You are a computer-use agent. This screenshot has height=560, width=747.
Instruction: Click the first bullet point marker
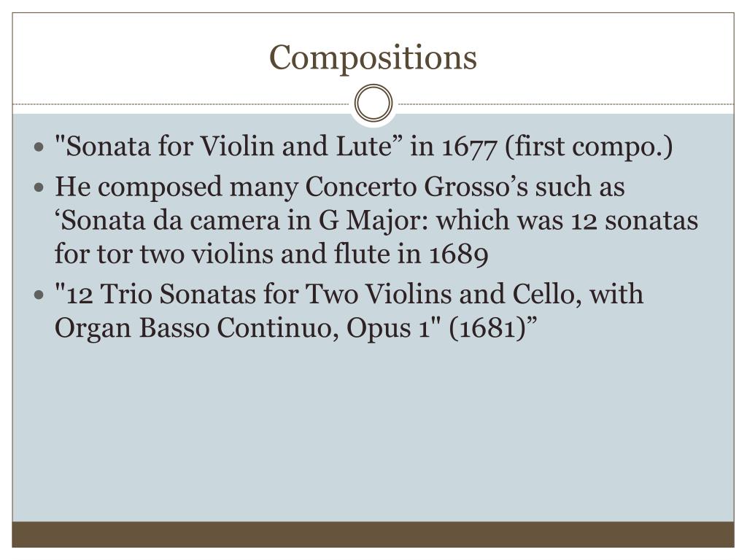(39, 147)
